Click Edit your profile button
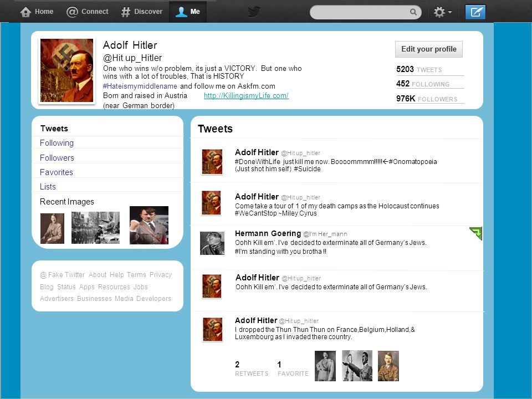532x399 pixels. click(x=429, y=49)
